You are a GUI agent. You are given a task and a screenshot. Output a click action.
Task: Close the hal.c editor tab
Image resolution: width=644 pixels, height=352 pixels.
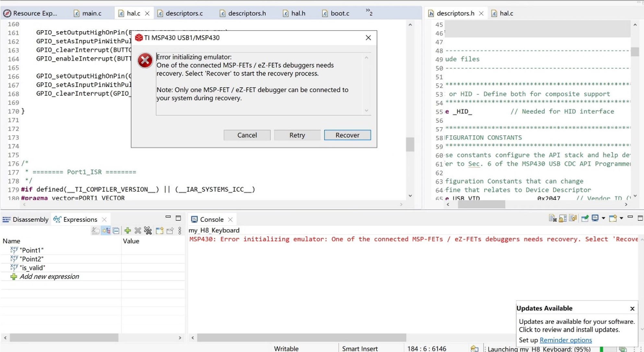pos(147,13)
